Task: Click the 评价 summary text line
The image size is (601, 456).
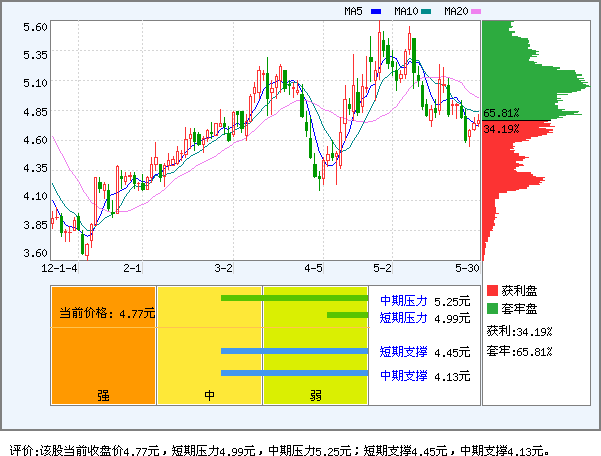Action: (x=280, y=450)
